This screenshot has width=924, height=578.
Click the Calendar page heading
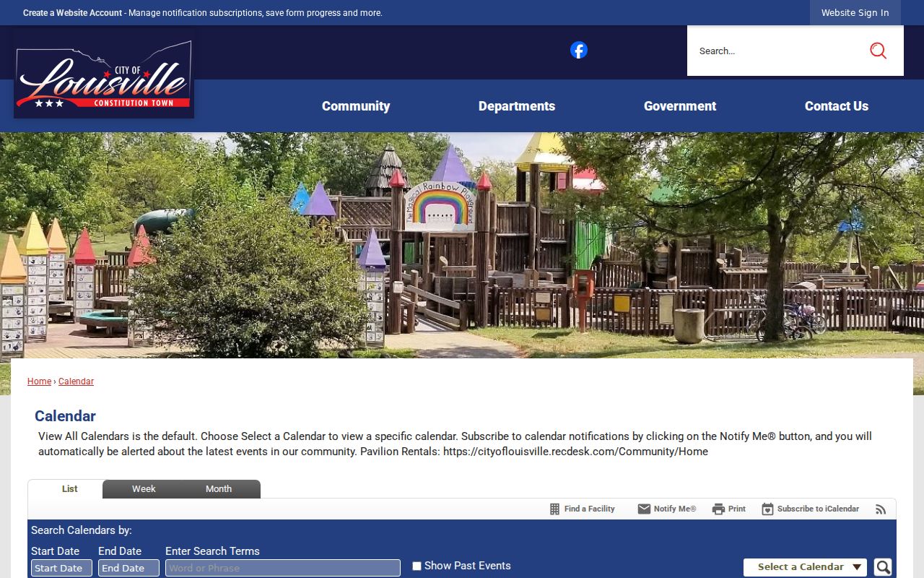tap(65, 416)
